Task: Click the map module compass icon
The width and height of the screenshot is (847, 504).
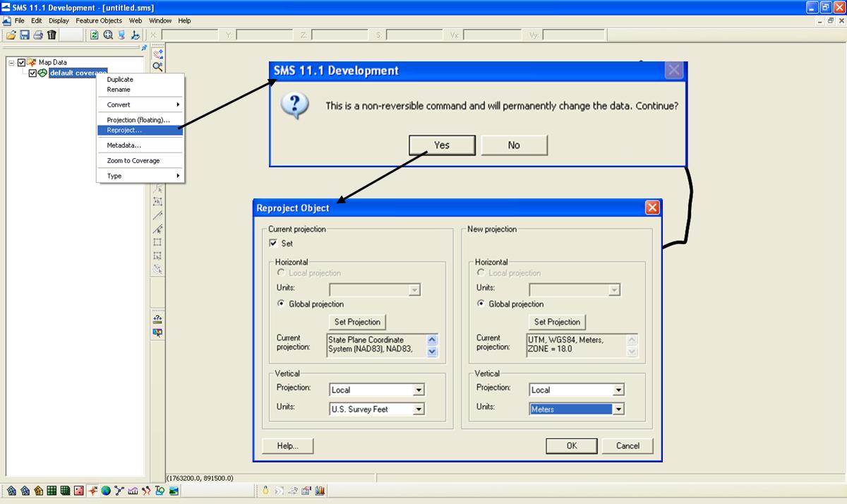Action: 92,491
